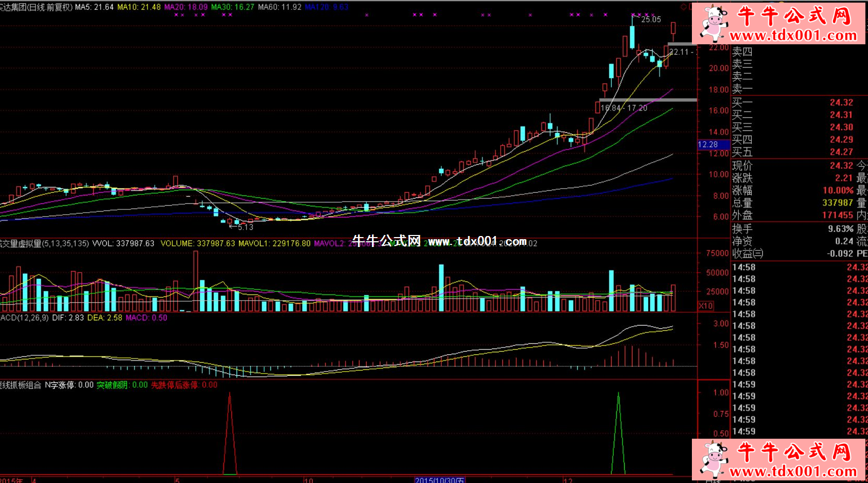Click the 成交量虚拟量(5,13,35,135) indicator title
The height and width of the screenshot is (483, 868).
click(44, 243)
